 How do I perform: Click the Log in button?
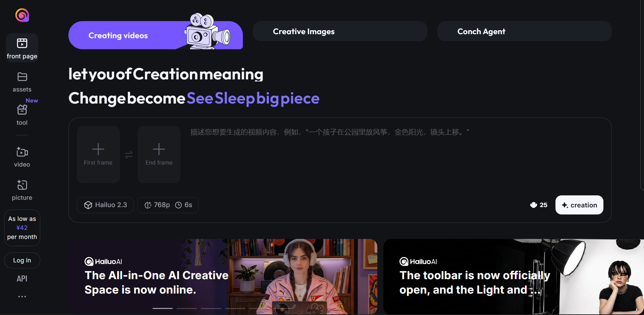[x=22, y=260]
